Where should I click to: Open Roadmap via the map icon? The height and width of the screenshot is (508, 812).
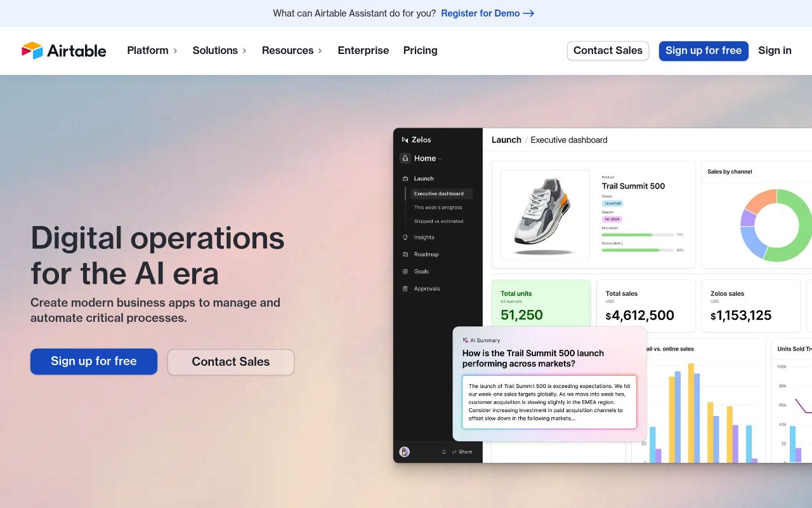405,254
